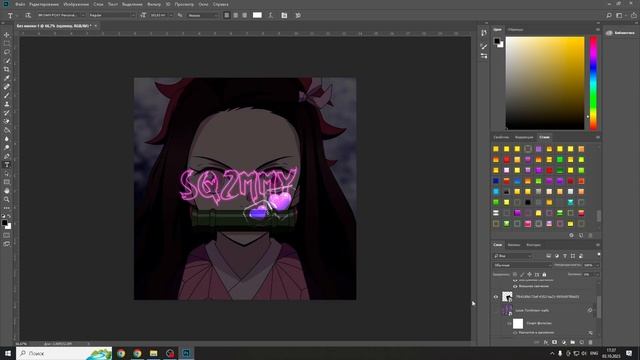The width and height of the screenshot is (640, 360).
Task: Open the font style dropdown
Action: (x=112, y=15)
